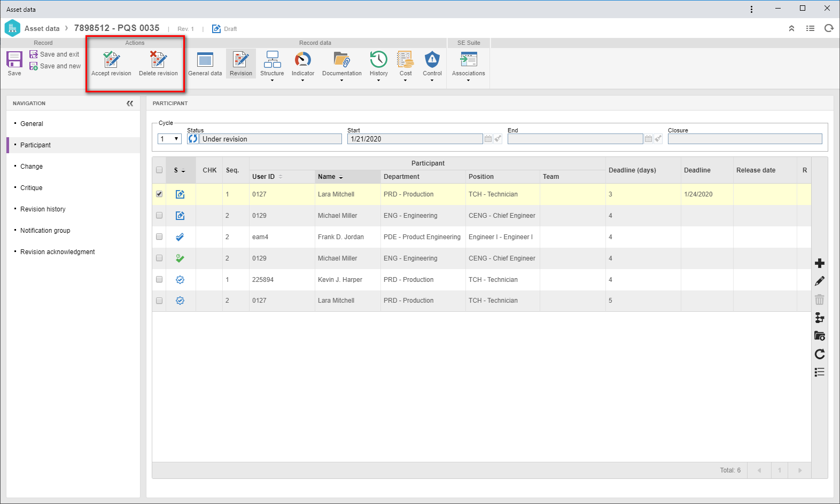Go to General in navigation
The width and height of the screenshot is (840, 504).
(x=32, y=124)
